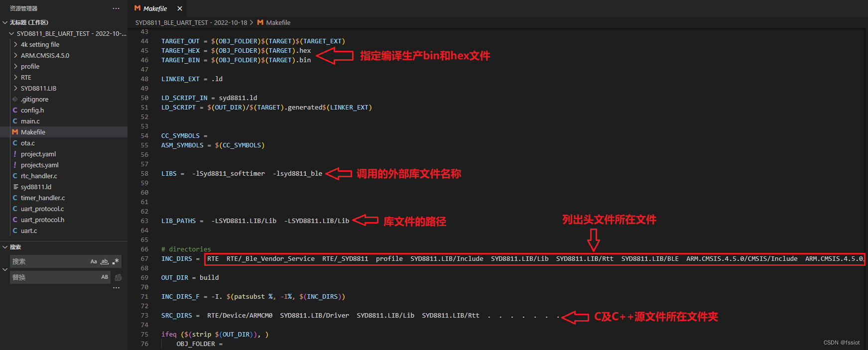Click file icon beside syd8811.ld
This screenshot has height=350, width=868.
tap(15, 187)
